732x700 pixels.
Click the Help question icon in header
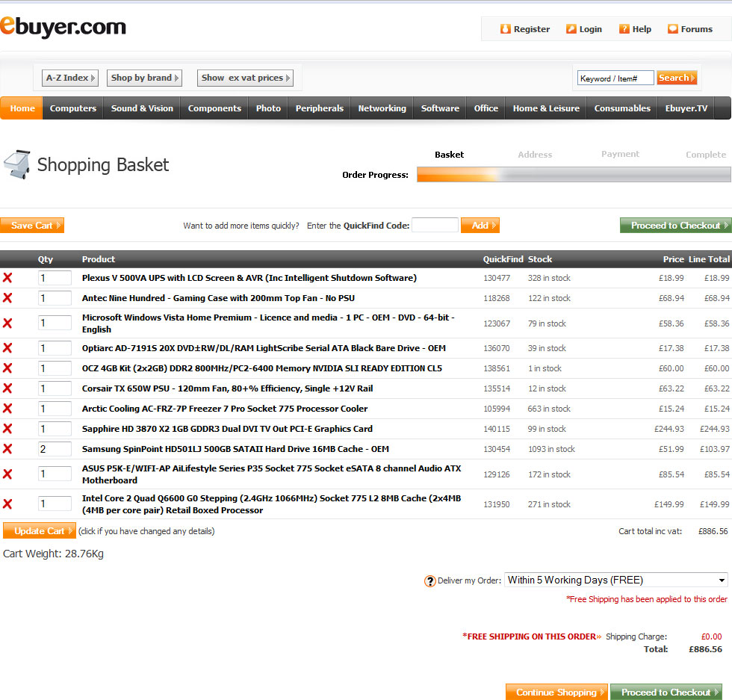tap(624, 29)
